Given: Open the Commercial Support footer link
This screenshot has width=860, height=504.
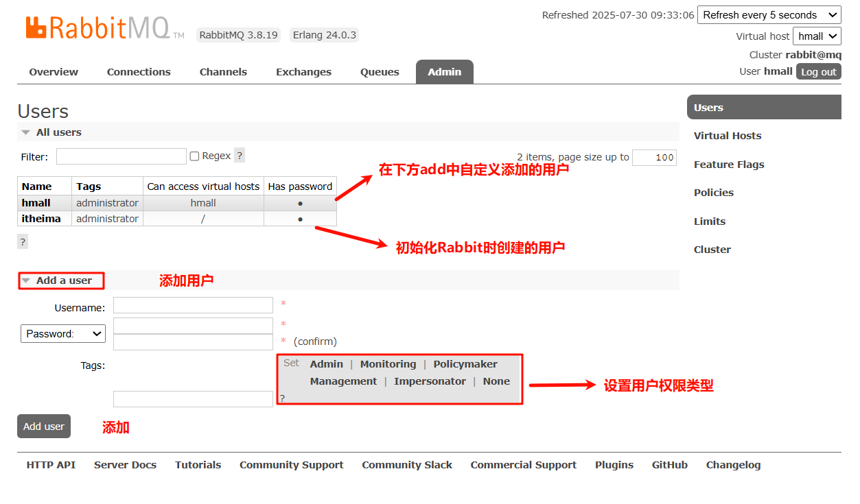Looking at the screenshot, I should tap(523, 465).
